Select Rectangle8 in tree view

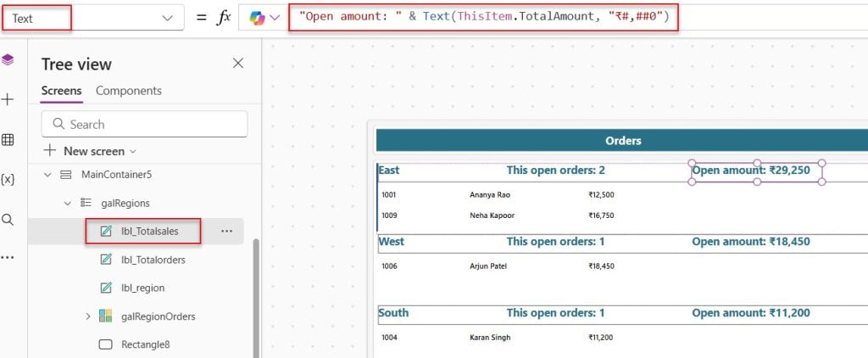[x=145, y=344]
